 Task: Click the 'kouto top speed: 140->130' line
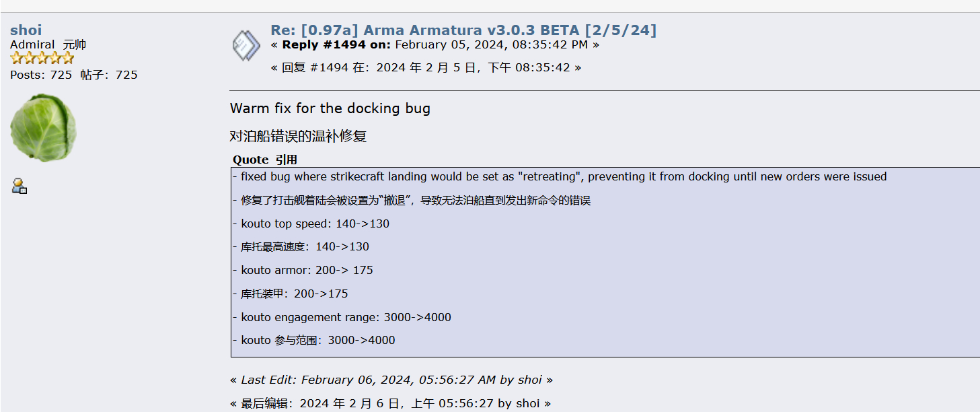click(315, 224)
